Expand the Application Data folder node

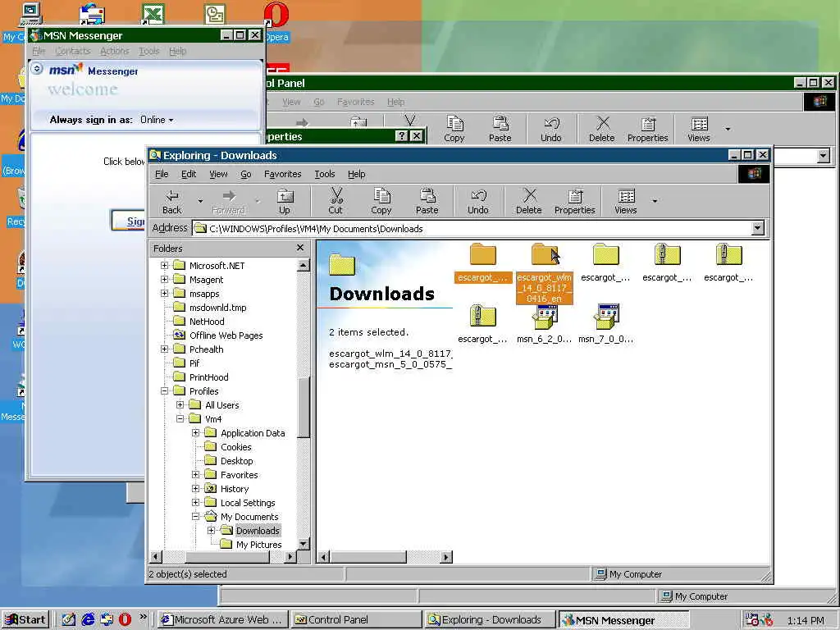[196, 433]
